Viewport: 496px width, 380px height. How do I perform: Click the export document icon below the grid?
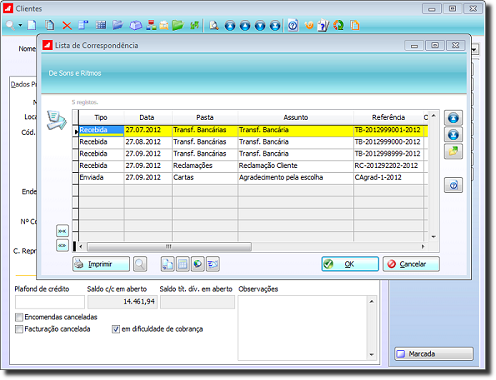(x=168, y=264)
